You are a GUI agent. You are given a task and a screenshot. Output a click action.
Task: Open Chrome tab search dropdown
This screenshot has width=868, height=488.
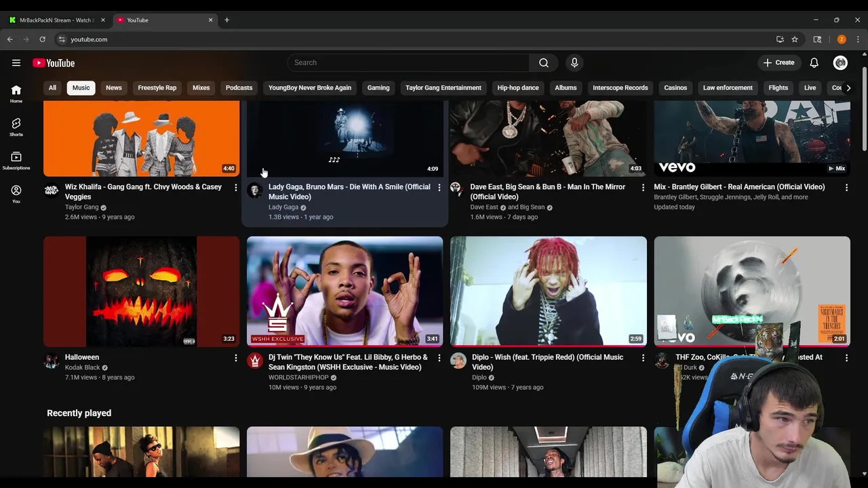coord(817,39)
